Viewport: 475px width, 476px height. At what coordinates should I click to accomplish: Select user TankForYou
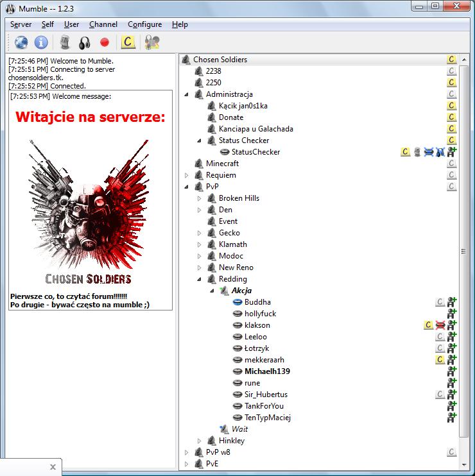[x=264, y=405]
